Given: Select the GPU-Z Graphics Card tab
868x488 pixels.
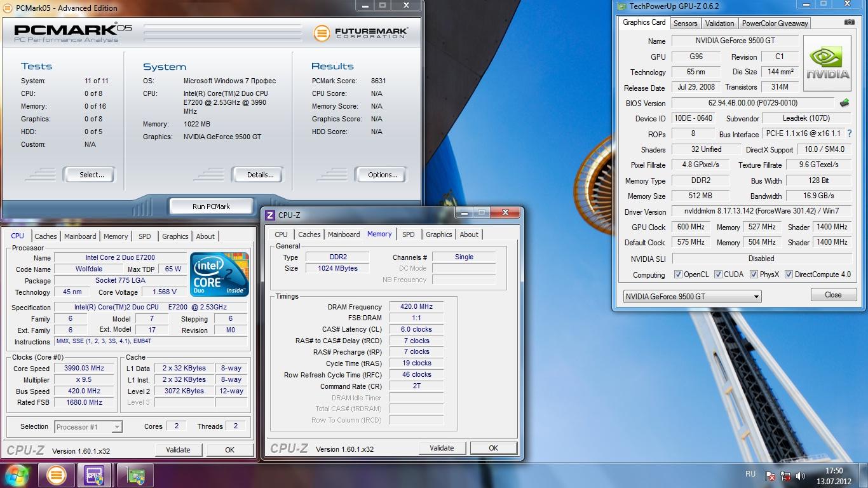Looking at the screenshot, I should coord(644,22).
